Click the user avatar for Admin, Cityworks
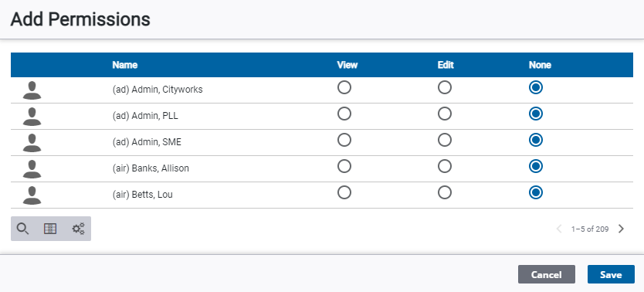Image resolution: width=644 pixels, height=292 pixels. [x=32, y=90]
